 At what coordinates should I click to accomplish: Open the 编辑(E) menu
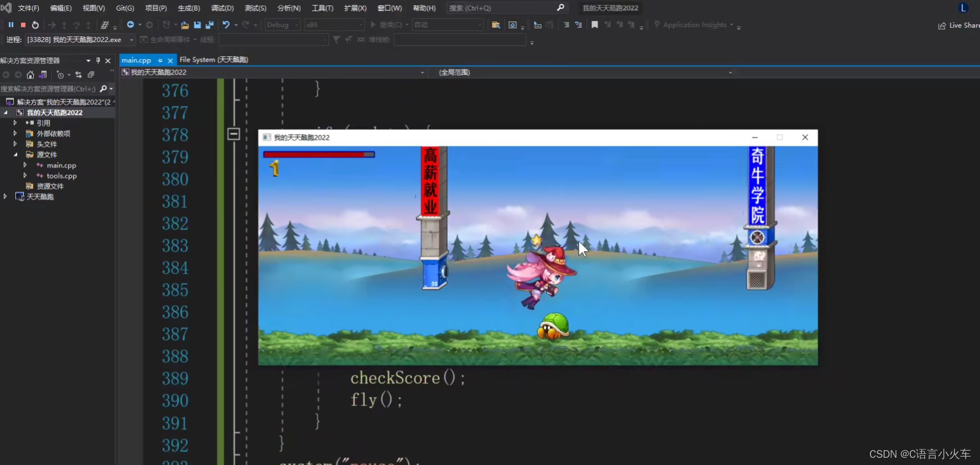[61, 8]
